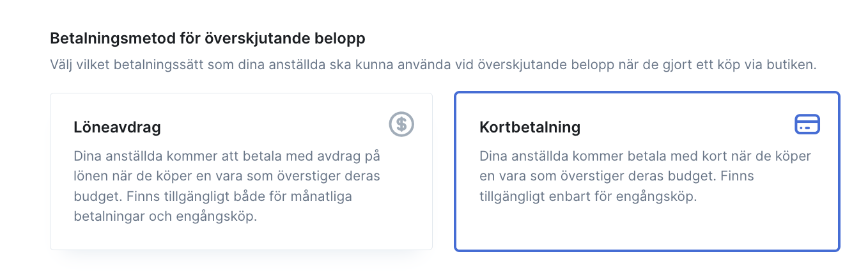Viewport: 868px width, 279px height.
Task: Click the subtitle starting with Välj vilket betalningssätt
Action: point(433,65)
